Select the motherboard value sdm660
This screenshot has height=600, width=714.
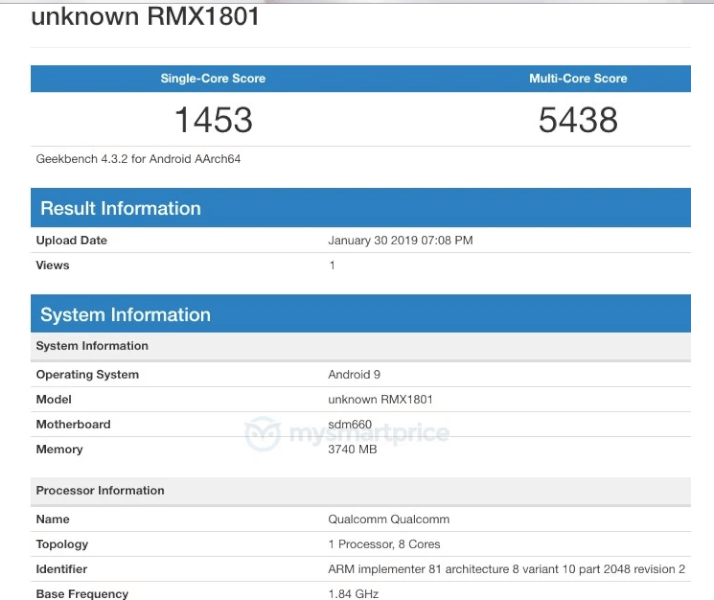click(350, 424)
